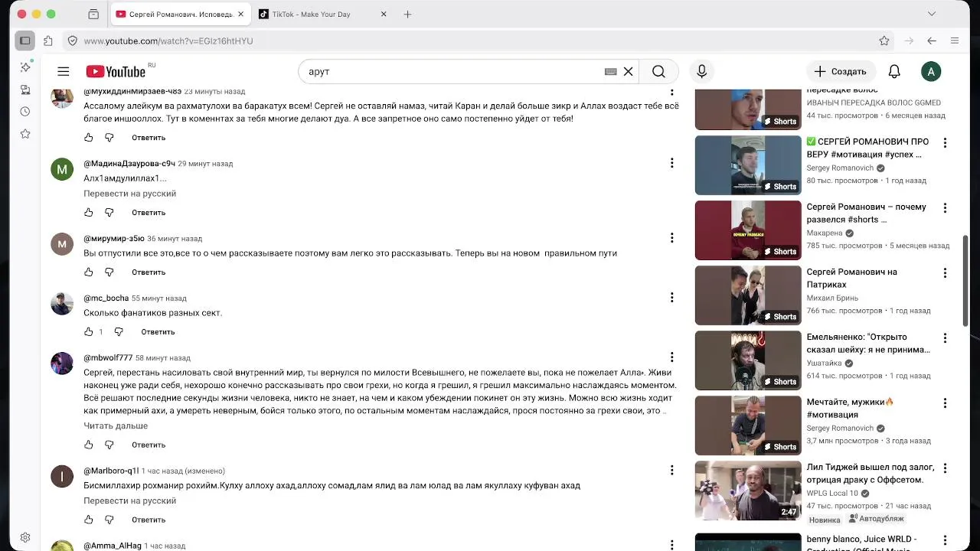Image resolution: width=980 pixels, height=551 pixels.
Task: Open options menu for @mc_bocha comment
Action: [671, 298]
